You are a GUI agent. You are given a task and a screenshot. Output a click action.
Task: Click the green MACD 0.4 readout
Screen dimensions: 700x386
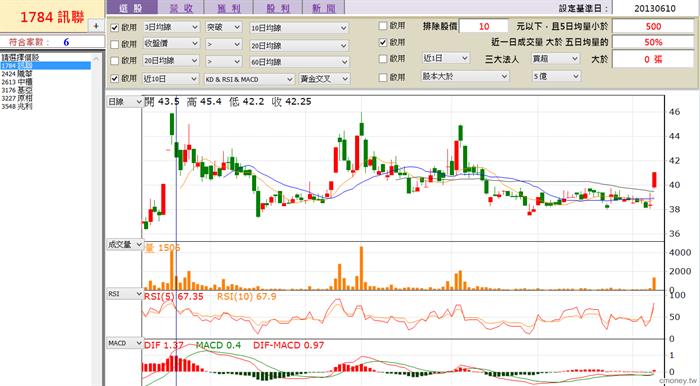[x=218, y=345]
